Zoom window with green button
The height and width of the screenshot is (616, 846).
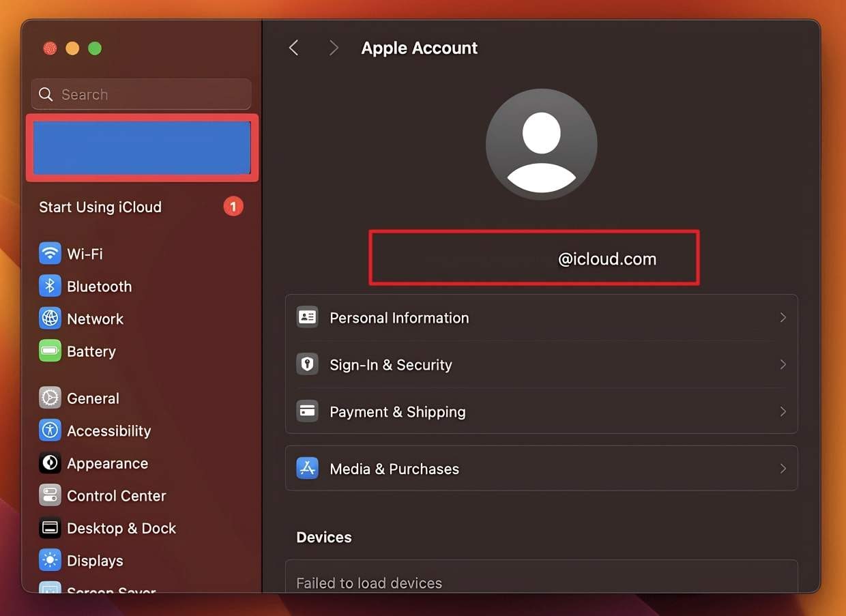click(95, 48)
